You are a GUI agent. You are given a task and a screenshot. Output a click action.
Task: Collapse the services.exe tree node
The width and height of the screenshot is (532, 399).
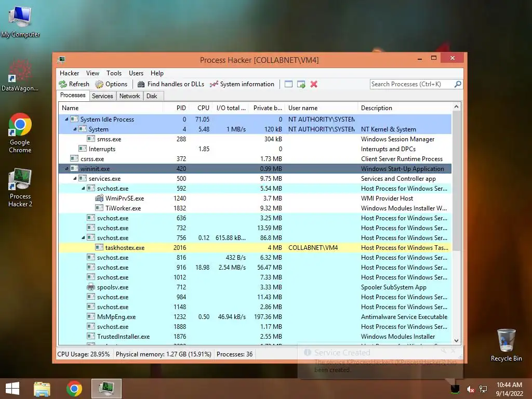(x=75, y=178)
